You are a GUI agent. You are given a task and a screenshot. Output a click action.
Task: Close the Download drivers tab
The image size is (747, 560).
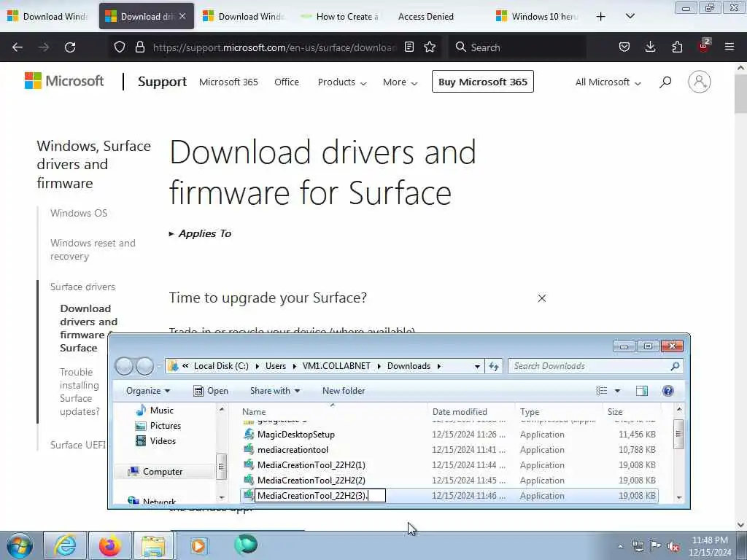coord(182,16)
